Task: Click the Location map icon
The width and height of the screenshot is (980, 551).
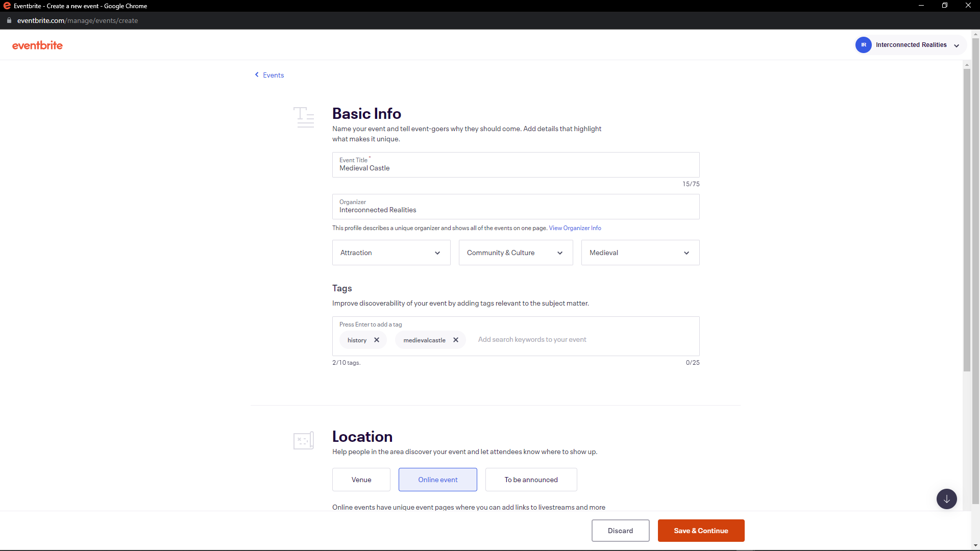Action: point(303,440)
